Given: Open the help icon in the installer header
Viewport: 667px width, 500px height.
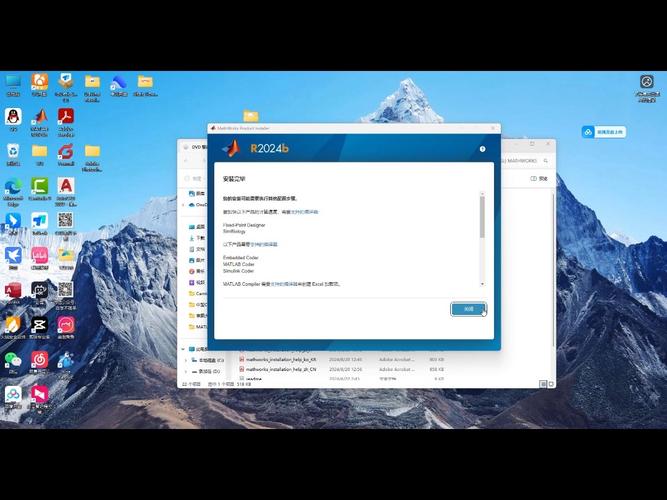Looking at the screenshot, I should point(482,149).
